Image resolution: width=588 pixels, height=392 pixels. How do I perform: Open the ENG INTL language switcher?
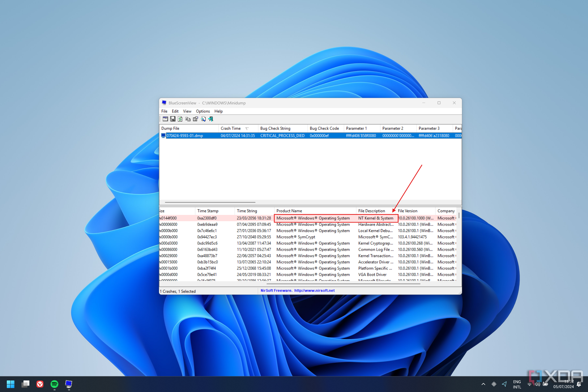[x=517, y=384]
